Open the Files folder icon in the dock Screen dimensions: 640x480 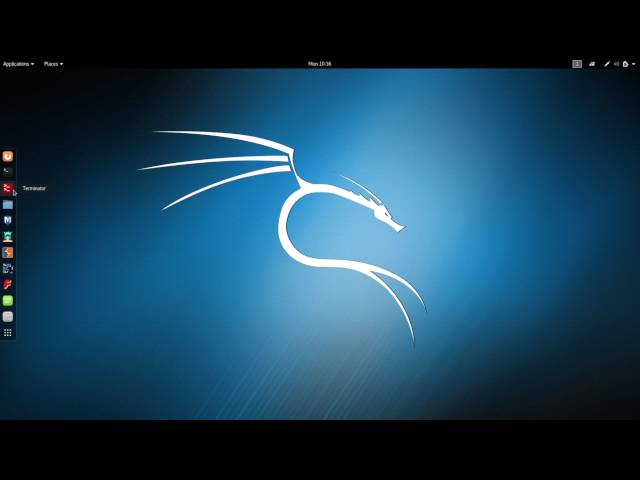click(x=8, y=204)
